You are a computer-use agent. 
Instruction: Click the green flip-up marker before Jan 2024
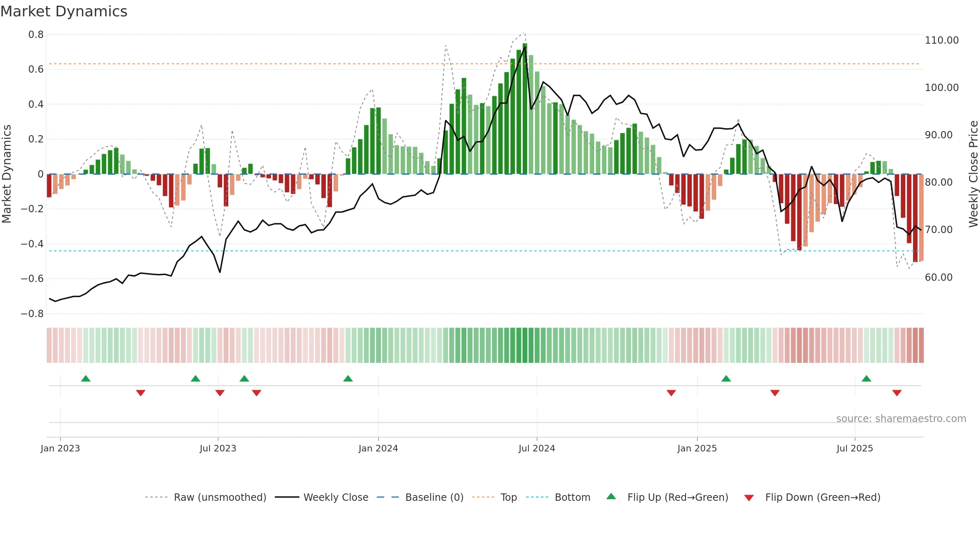click(348, 378)
